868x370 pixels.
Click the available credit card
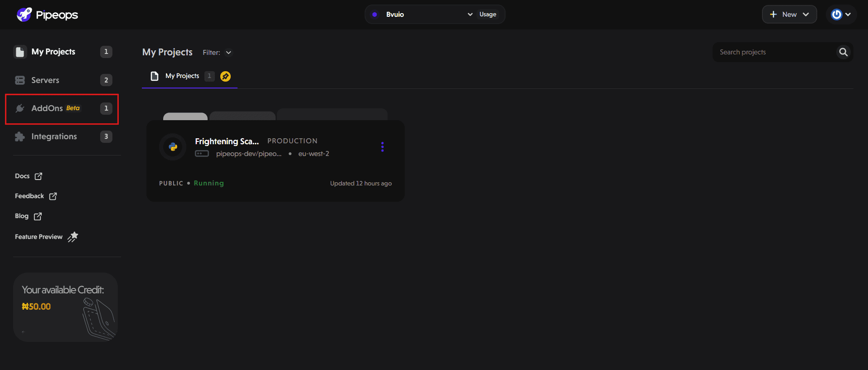click(x=65, y=307)
